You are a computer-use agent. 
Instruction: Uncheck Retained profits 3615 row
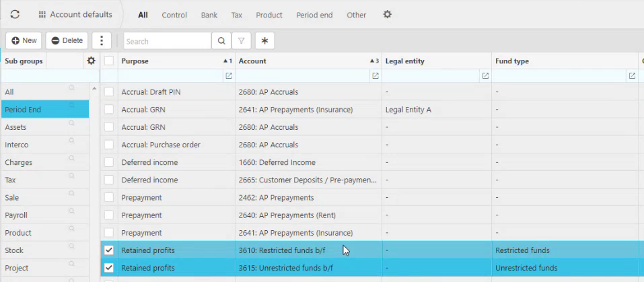(109, 268)
